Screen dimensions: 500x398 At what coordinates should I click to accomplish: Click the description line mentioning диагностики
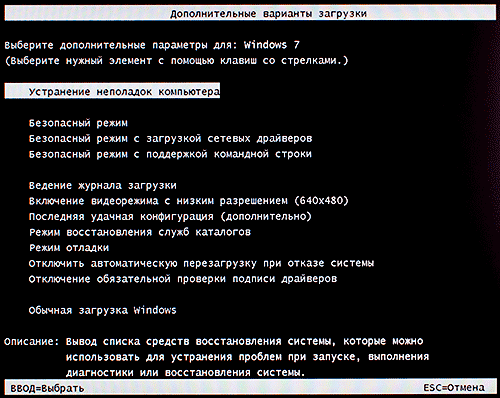pyautogui.click(x=185, y=372)
